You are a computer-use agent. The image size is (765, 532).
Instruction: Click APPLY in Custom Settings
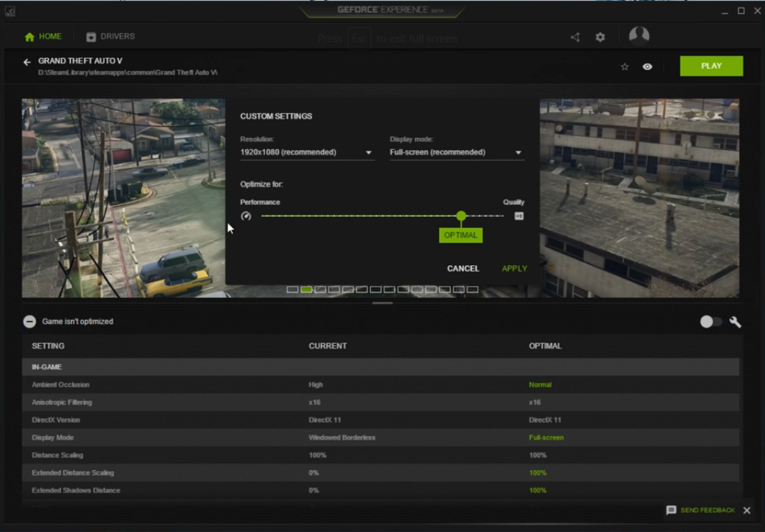514,268
